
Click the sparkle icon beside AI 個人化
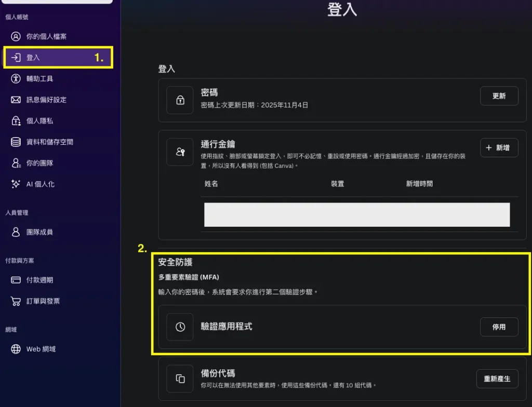(16, 184)
